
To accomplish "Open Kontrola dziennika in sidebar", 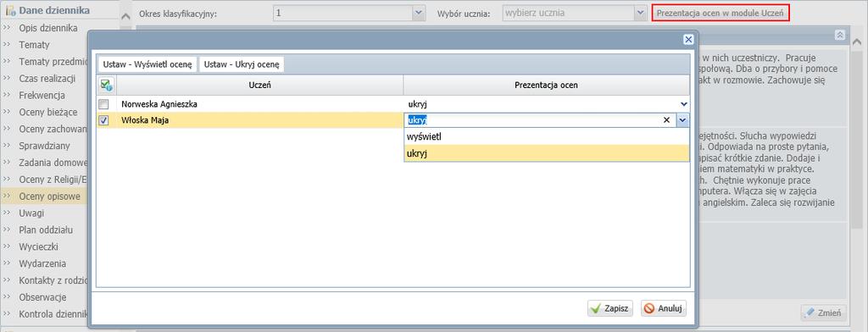I will click(53, 314).
